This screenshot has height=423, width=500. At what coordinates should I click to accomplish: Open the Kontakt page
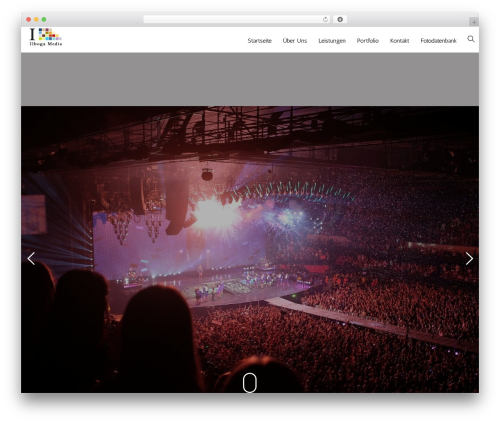point(399,41)
